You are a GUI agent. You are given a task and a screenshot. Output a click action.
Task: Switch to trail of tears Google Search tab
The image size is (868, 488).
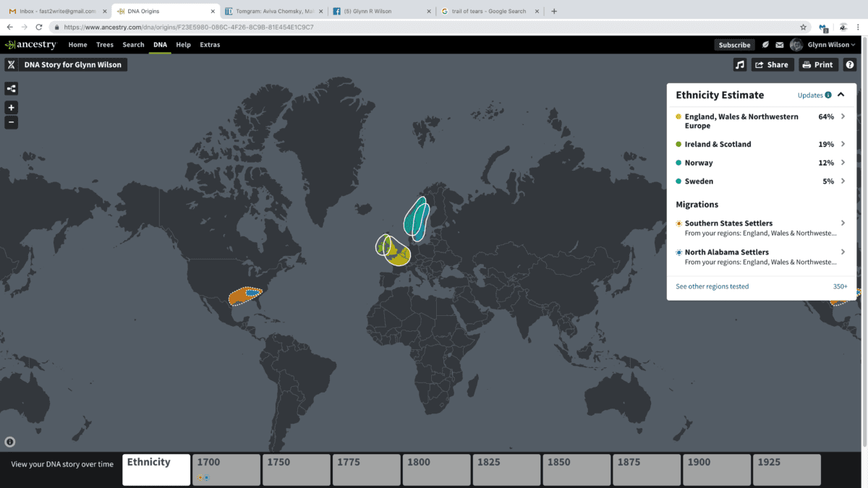[491, 12]
